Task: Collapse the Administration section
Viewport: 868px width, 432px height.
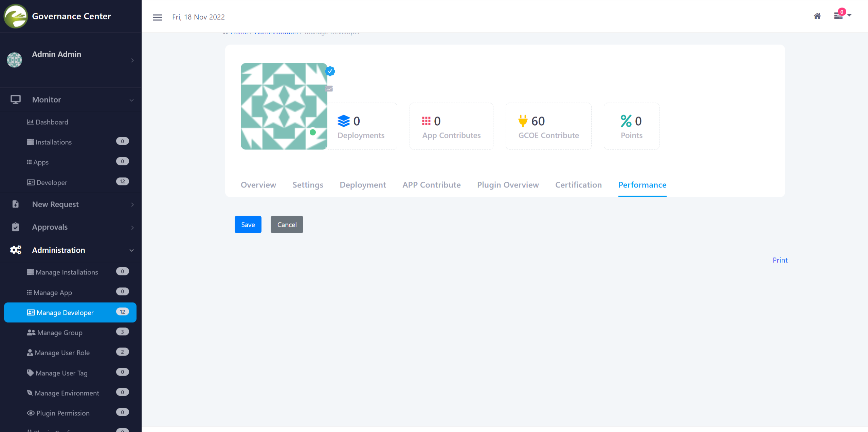Action: (131, 250)
